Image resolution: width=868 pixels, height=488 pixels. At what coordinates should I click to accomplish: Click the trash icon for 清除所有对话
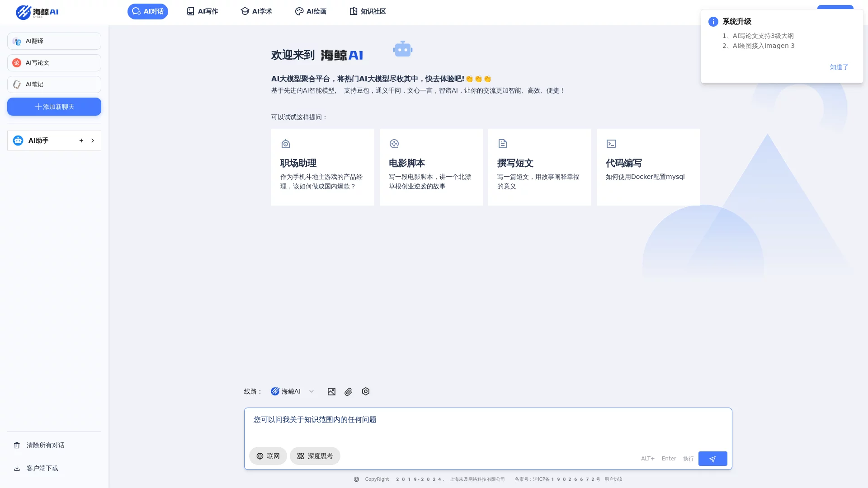pos(17,446)
